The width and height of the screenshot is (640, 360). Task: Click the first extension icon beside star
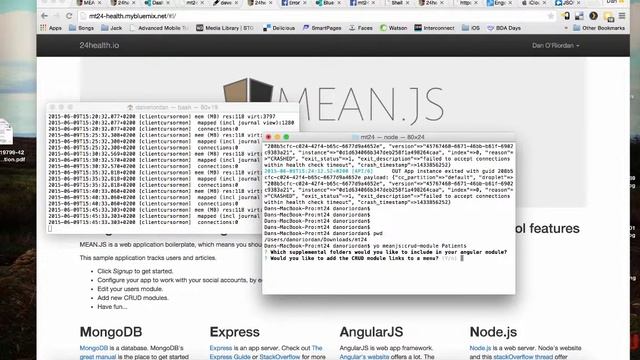coord(566,16)
